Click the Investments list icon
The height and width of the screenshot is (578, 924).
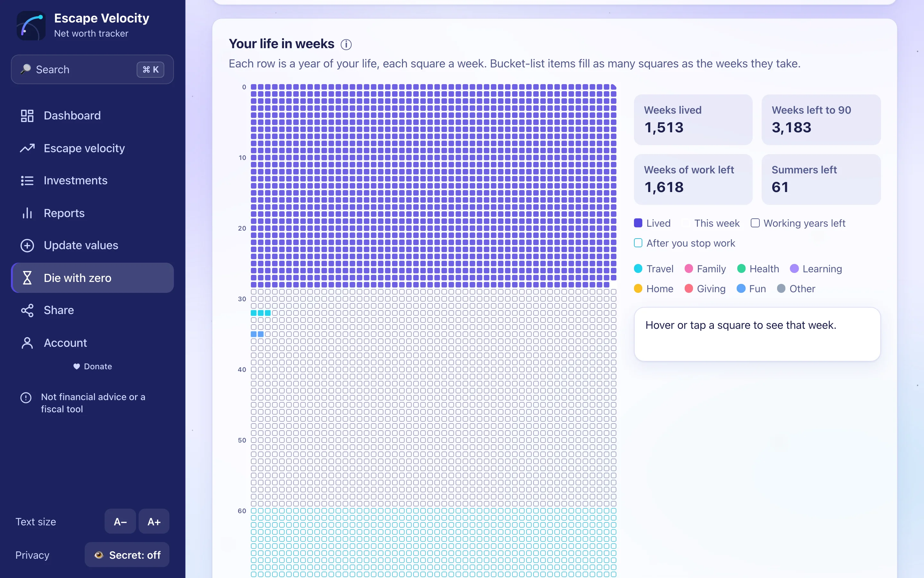[27, 180]
